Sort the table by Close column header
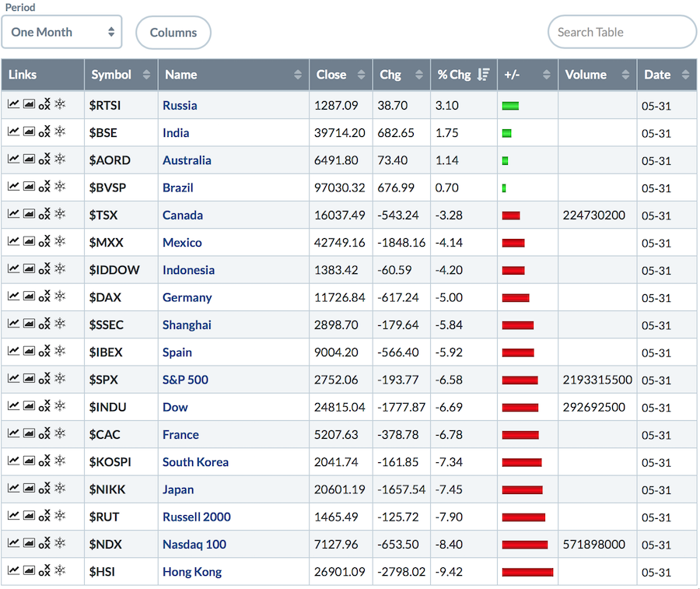This screenshot has height=589, width=700. click(340, 75)
